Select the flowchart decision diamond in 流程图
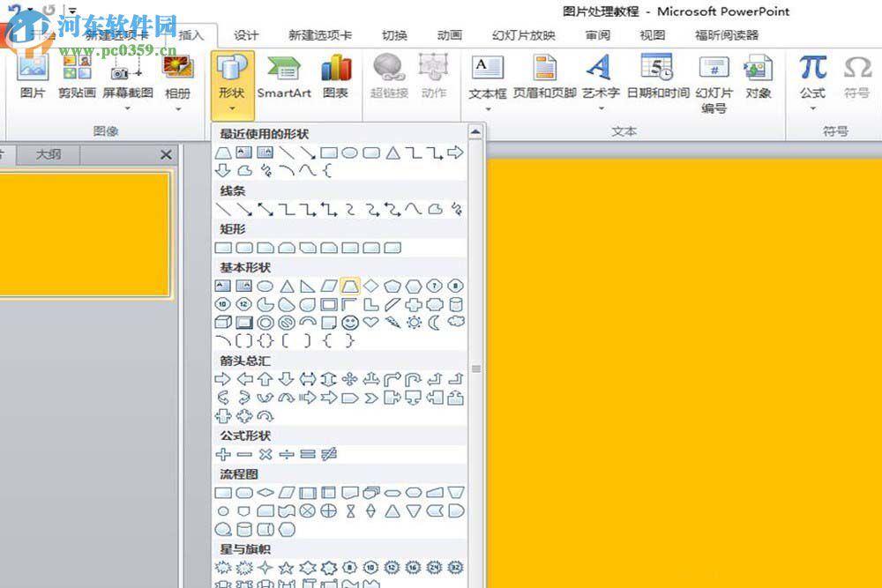This screenshot has width=882, height=588. point(265,493)
